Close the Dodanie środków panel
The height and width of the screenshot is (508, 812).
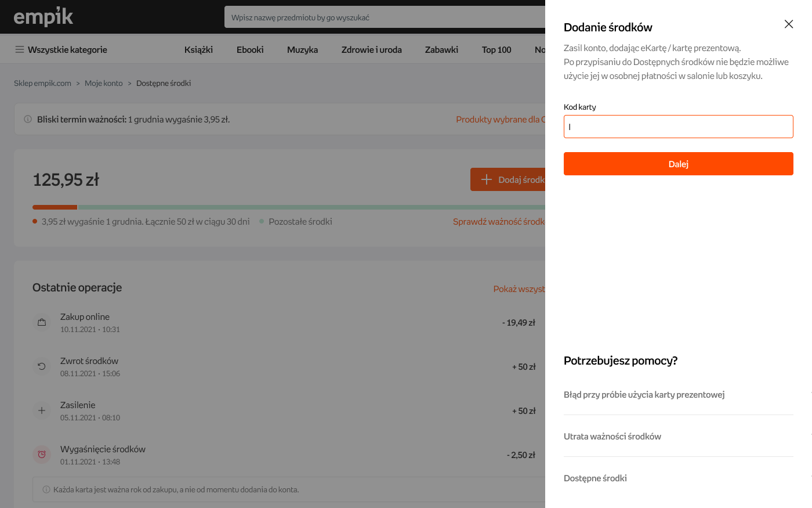click(788, 24)
